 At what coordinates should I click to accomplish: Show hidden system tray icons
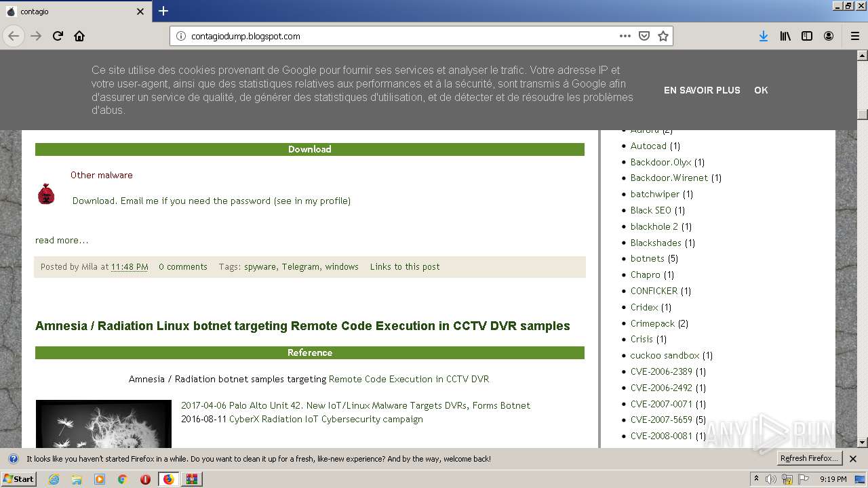pyautogui.click(x=756, y=479)
